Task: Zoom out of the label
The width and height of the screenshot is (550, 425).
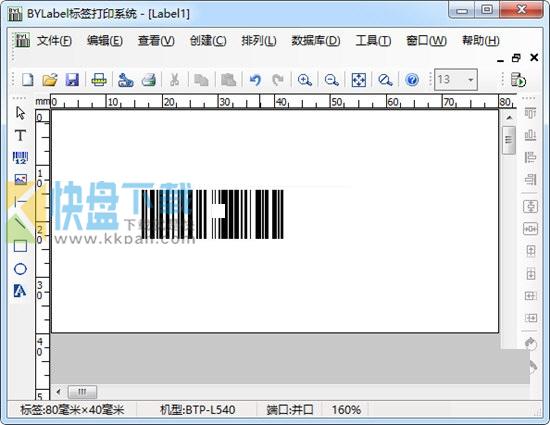Action: point(331,80)
